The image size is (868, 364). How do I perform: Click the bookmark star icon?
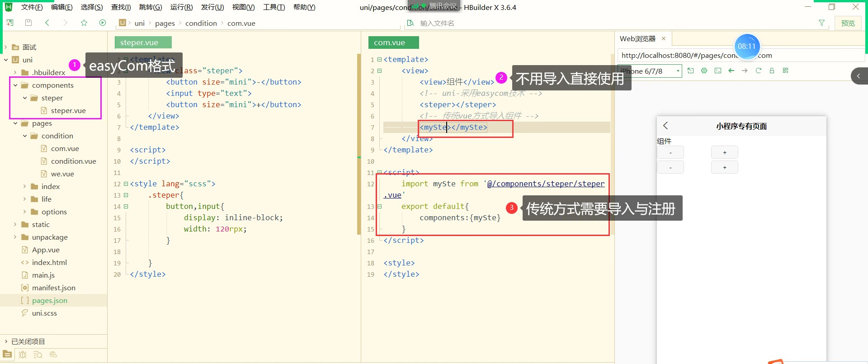click(x=84, y=23)
